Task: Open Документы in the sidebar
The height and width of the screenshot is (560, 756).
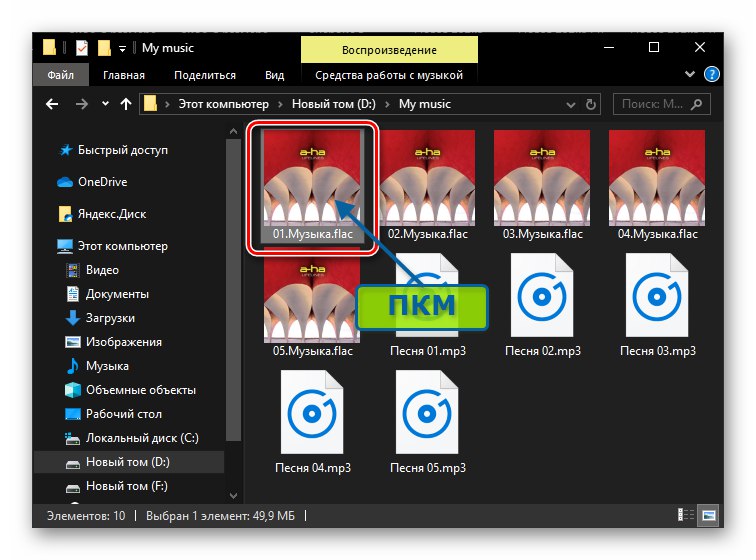Action: pyautogui.click(x=117, y=294)
